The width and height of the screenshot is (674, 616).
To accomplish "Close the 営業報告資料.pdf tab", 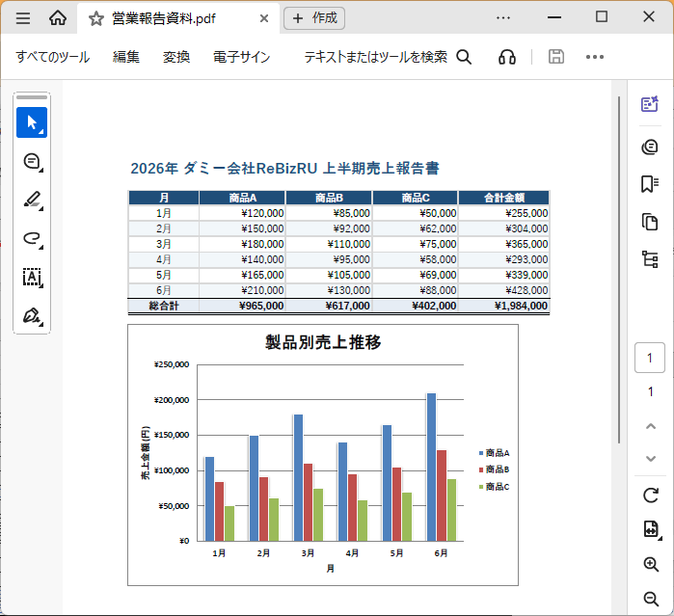I will 264,18.
